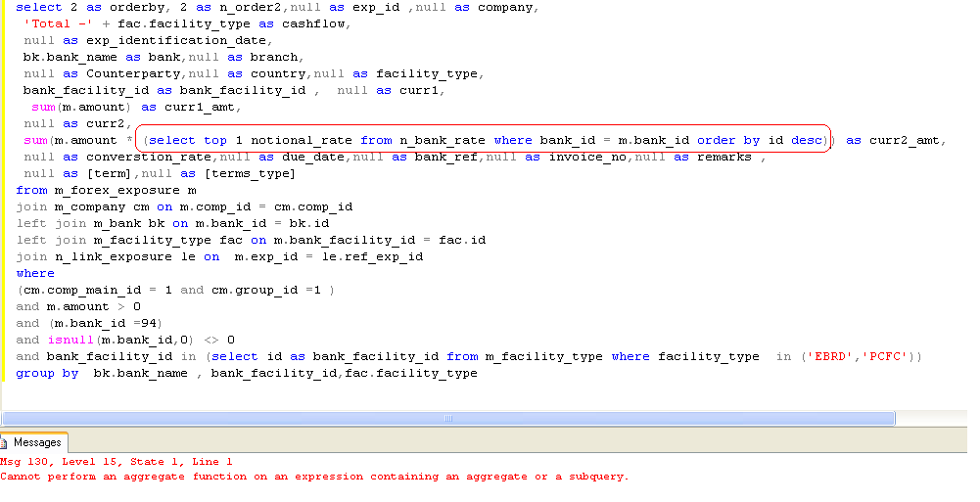Click "fac.id" at end of left join
The width and height of the screenshot is (980, 502).
tap(462, 241)
